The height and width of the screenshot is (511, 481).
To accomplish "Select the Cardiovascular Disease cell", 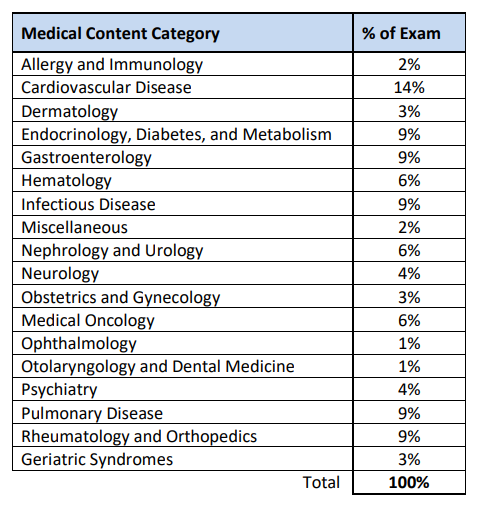I will coord(183,87).
